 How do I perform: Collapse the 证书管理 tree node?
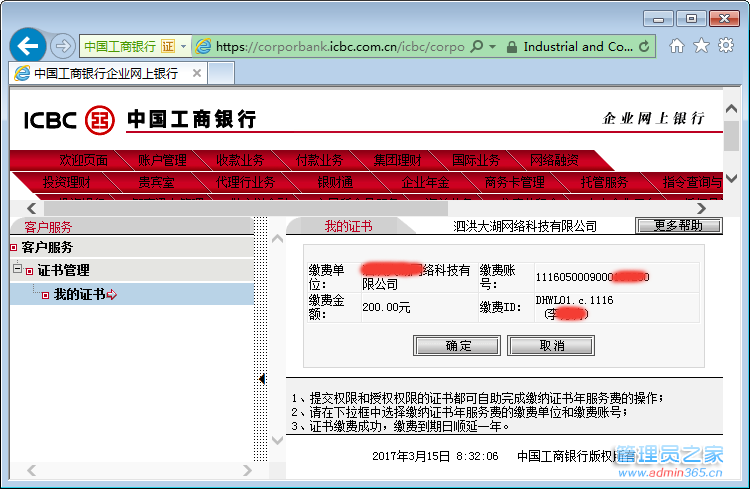[17, 268]
